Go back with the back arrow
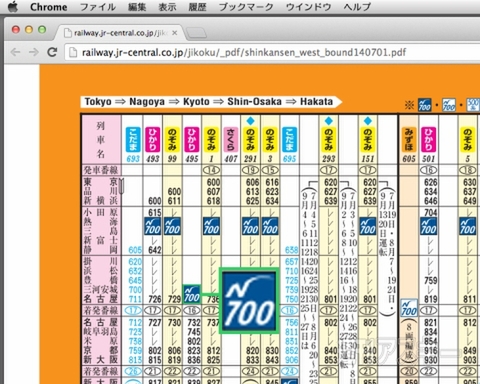The height and width of the screenshot is (384, 480). [x=15, y=52]
